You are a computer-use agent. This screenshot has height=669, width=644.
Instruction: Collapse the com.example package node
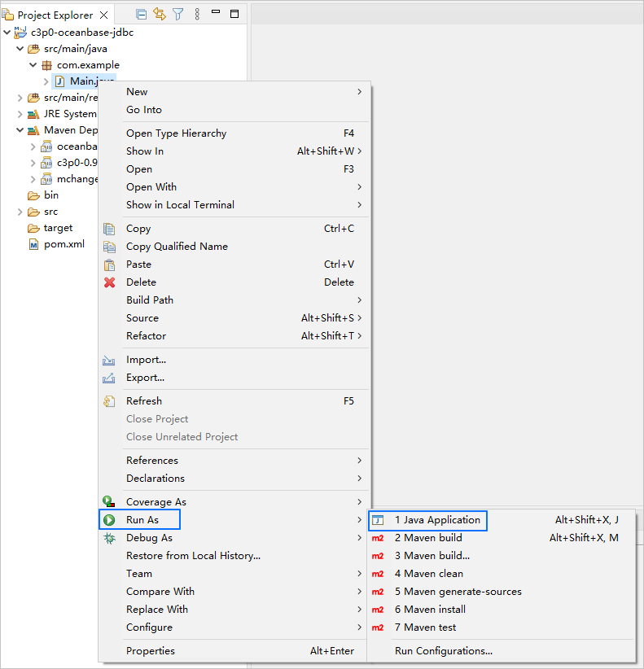click(33, 65)
